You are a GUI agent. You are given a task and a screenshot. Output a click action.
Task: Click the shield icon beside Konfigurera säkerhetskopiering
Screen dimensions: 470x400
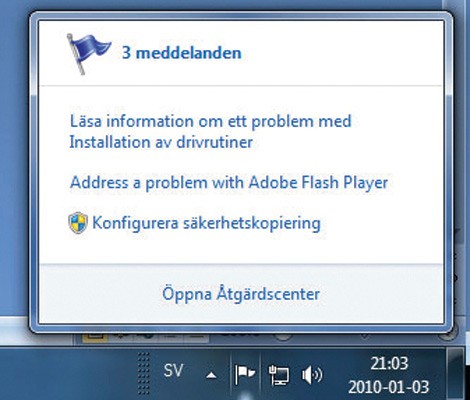click(x=78, y=223)
